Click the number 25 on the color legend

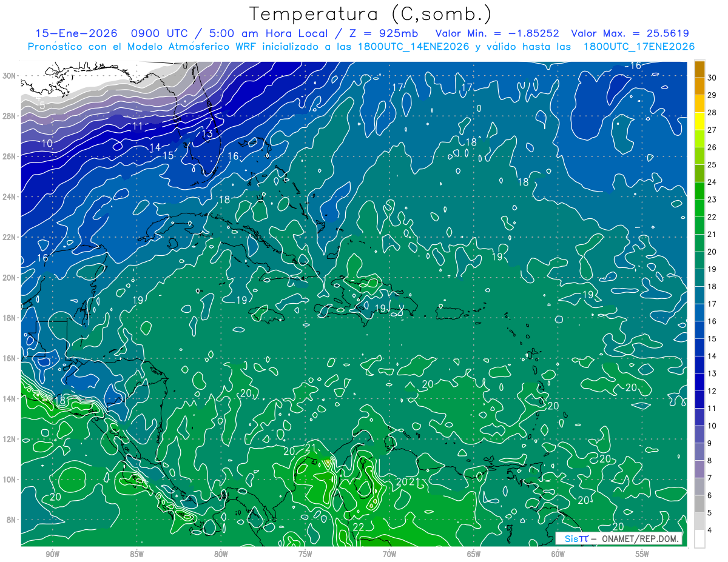pyautogui.click(x=712, y=165)
